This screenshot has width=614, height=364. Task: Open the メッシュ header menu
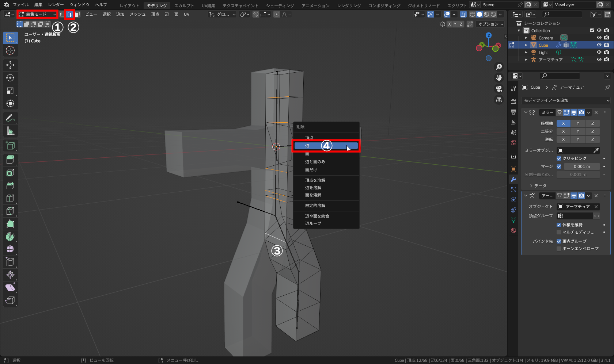pos(138,14)
